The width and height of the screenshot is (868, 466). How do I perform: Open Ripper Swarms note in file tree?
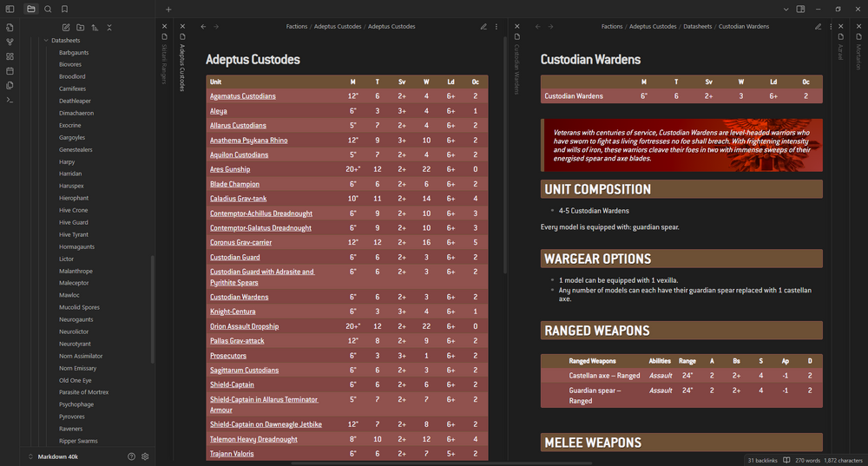point(78,441)
